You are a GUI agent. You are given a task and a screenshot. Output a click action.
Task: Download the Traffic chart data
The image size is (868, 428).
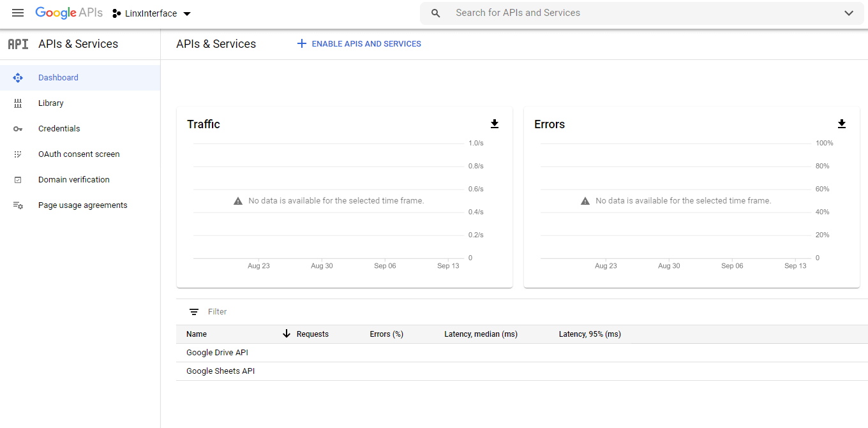[495, 124]
